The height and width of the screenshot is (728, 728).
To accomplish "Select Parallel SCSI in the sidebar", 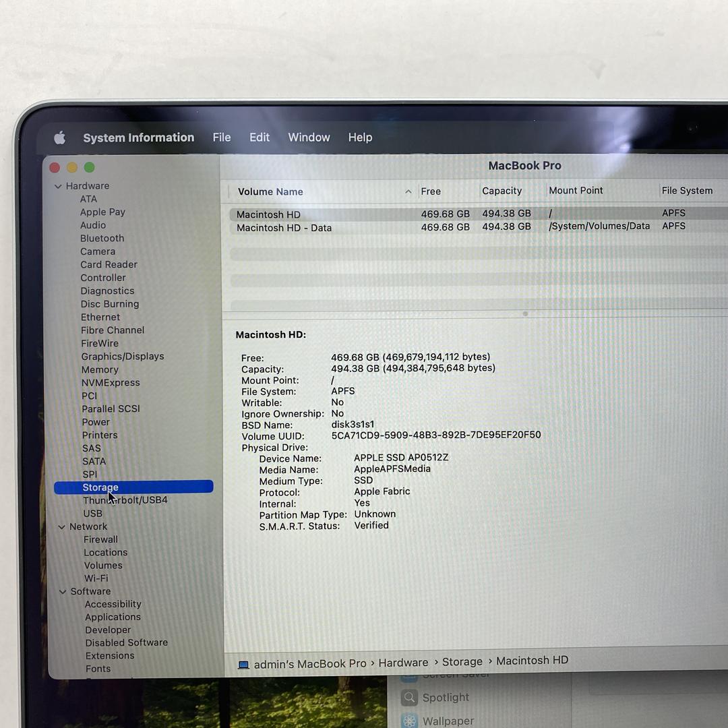I will coord(111,408).
